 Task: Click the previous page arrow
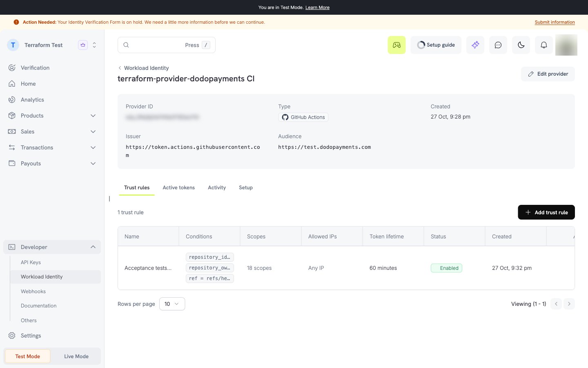point(556,304)
